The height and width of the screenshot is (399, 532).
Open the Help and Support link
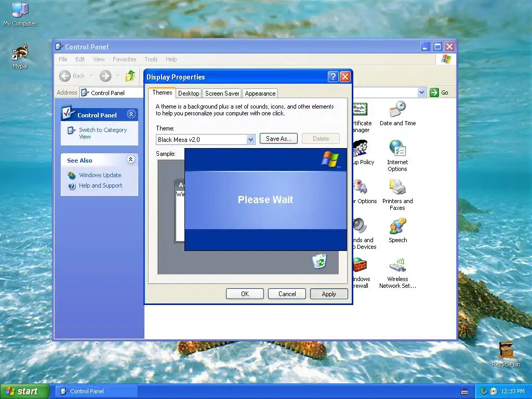pos(100,185)
